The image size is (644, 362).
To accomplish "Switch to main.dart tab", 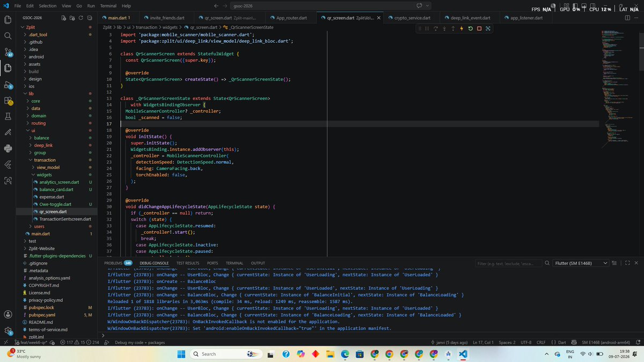I will point(119,18).
